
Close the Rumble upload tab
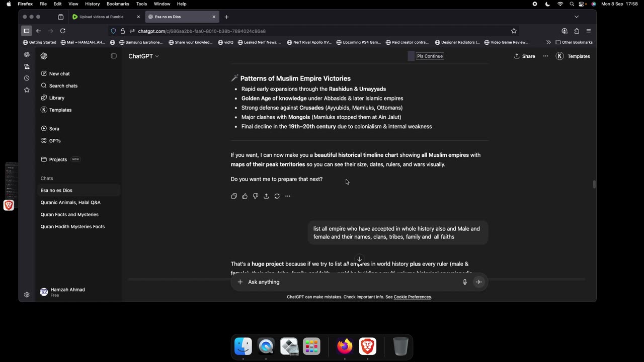point(138,17)
